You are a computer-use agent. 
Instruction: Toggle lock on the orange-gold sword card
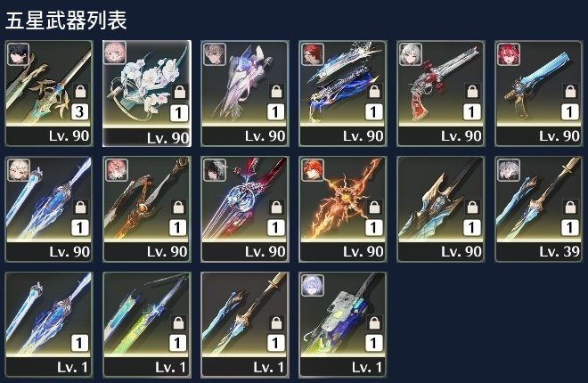[x=178, y=207]
